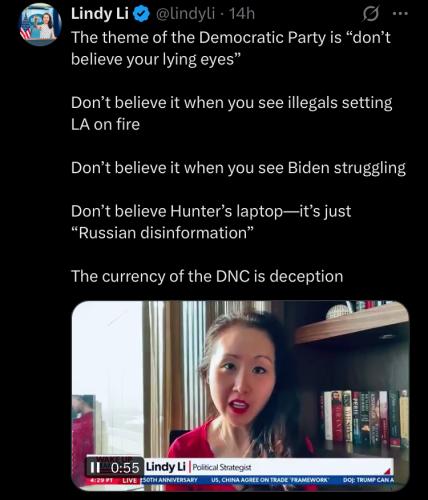
Task: Open Lindy Li's profile avatar
Action: click(x=41, y=24)
